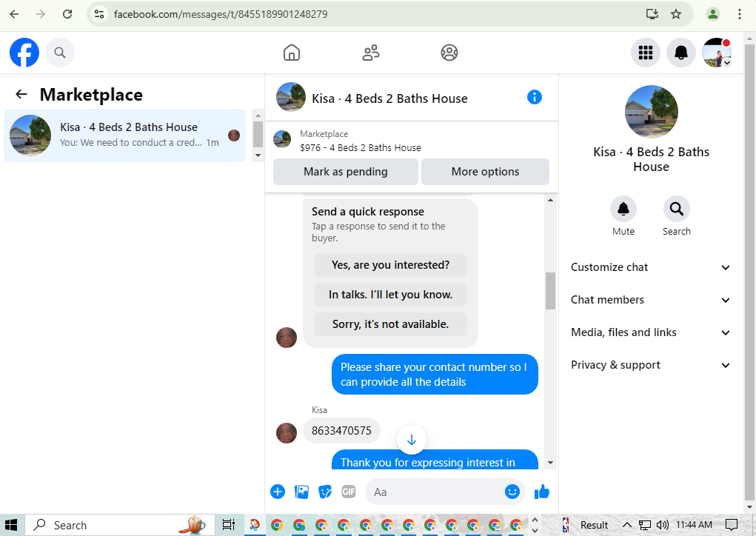This screenshot has height=536, width=756.
Task: Open Windows Start menu
Action: tap(11, 525)
